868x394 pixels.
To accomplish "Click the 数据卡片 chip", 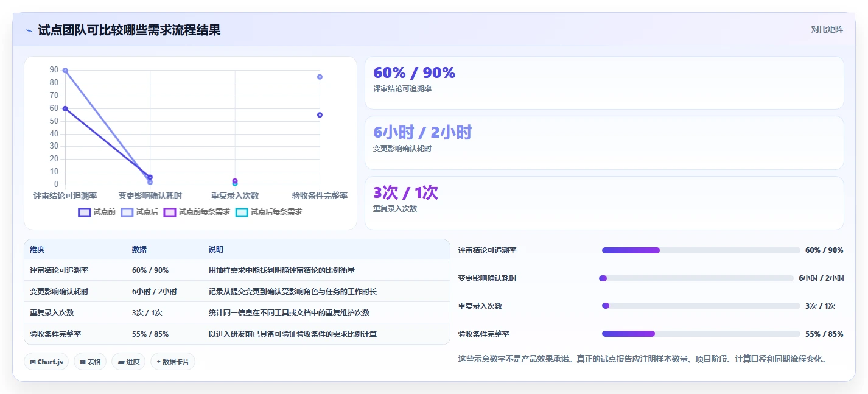I will [173, 362].
